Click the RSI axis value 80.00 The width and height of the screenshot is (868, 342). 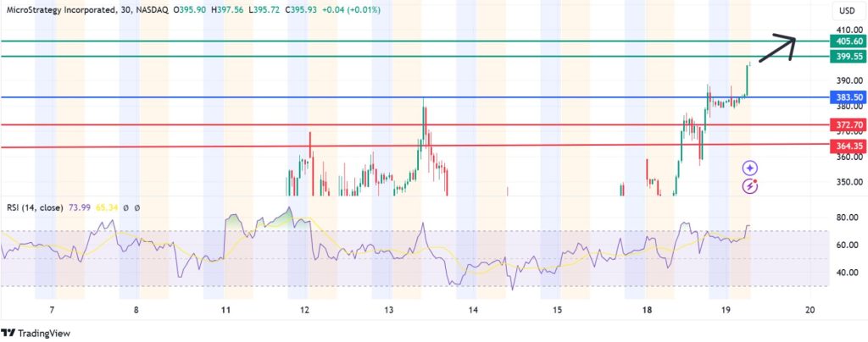847,218
